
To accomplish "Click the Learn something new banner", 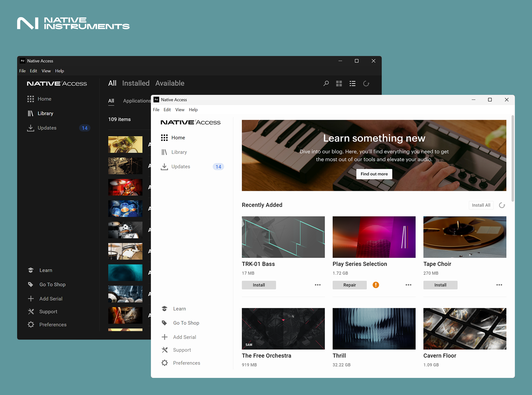I will tap(374, 155).
